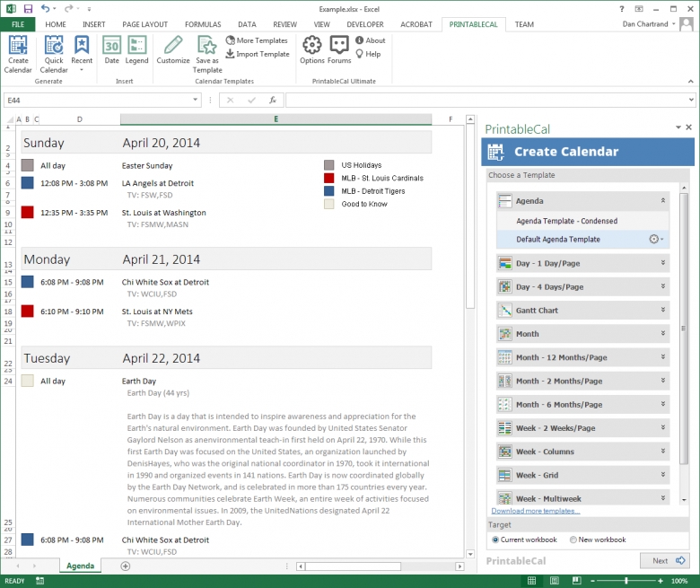Image resolution: width=700 pixels, height=588 pixels.
Task: Click the formula bar input field
Action: tap(486, 100)
